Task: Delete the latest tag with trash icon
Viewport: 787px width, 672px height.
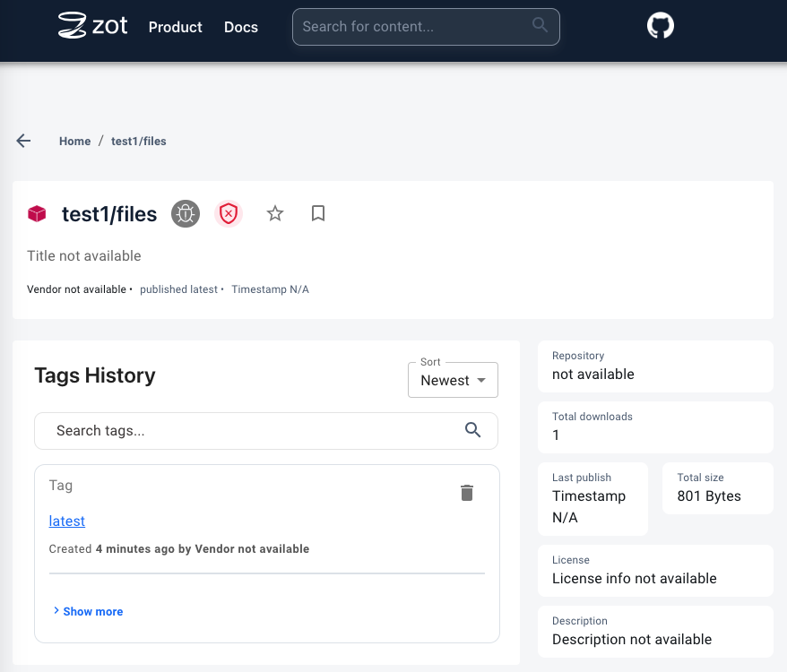Action: (467, 493)
